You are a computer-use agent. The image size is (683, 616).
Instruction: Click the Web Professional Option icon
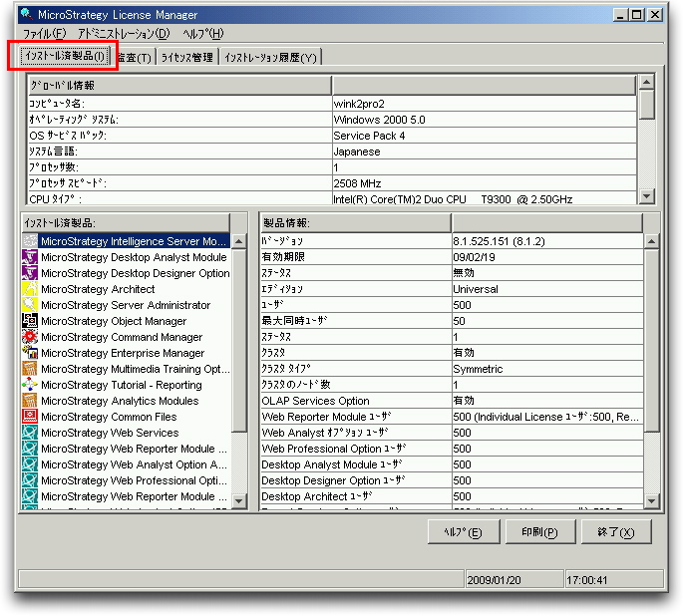click(30, 480)
